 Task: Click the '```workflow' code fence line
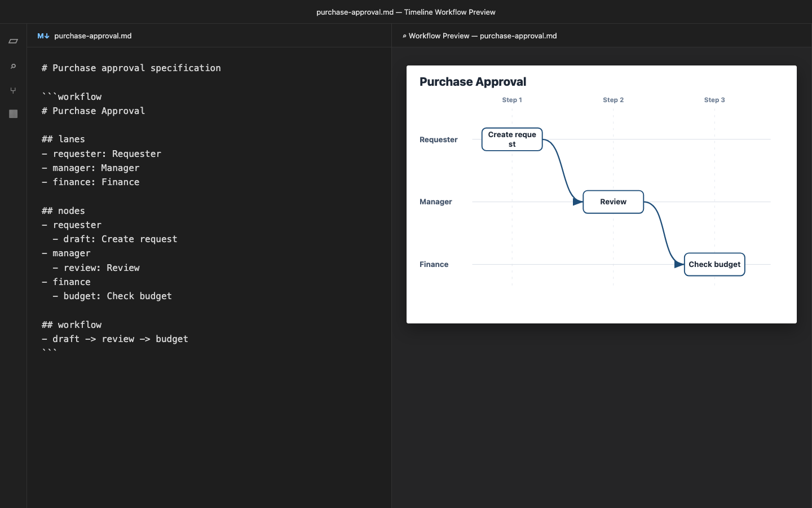pos(72,97)
